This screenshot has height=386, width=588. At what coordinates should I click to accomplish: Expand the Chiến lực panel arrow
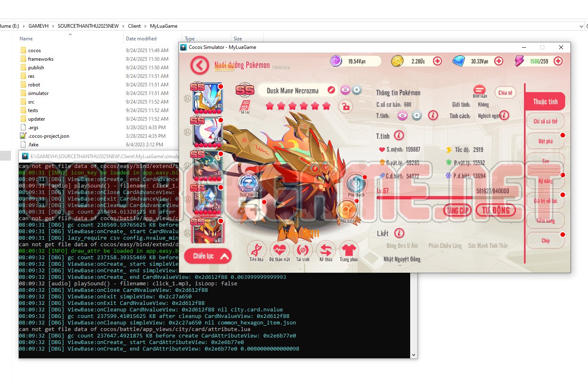[x=224, y=256]
